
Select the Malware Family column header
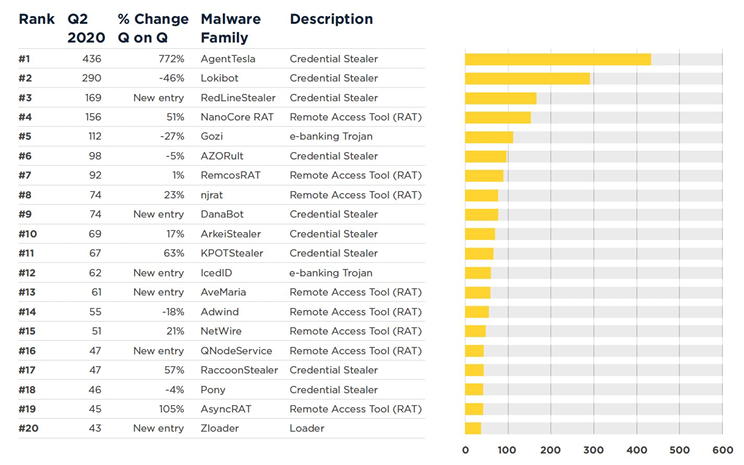pos(229,27)
